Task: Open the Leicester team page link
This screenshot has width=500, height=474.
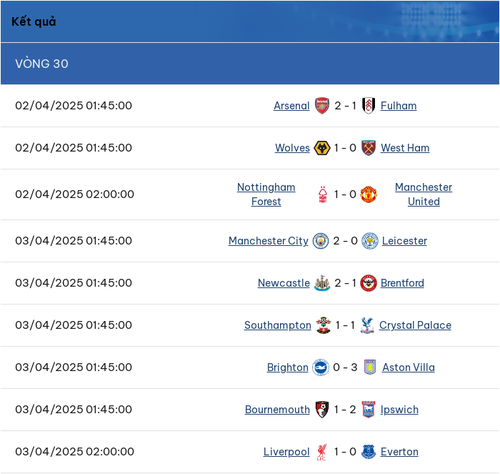Action: [x=404, y=241]
